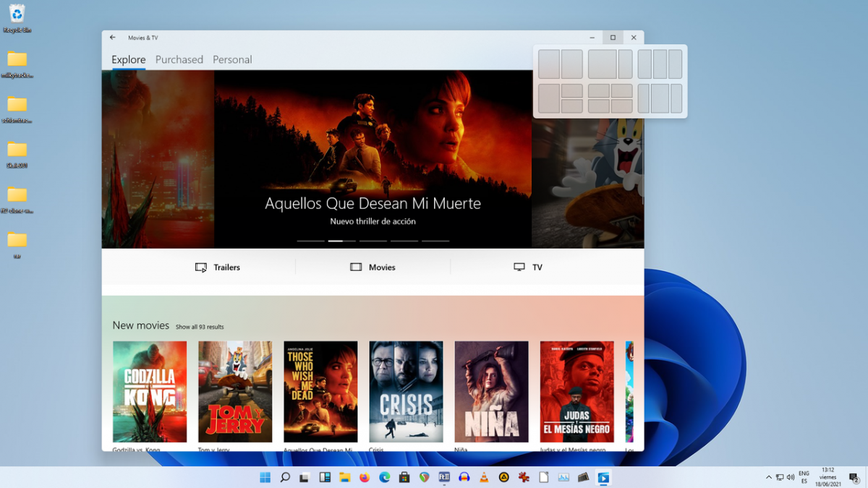The height and width of the screenshot is (488, 868).
Task: Open the Movies section
Action: point(373,267)
